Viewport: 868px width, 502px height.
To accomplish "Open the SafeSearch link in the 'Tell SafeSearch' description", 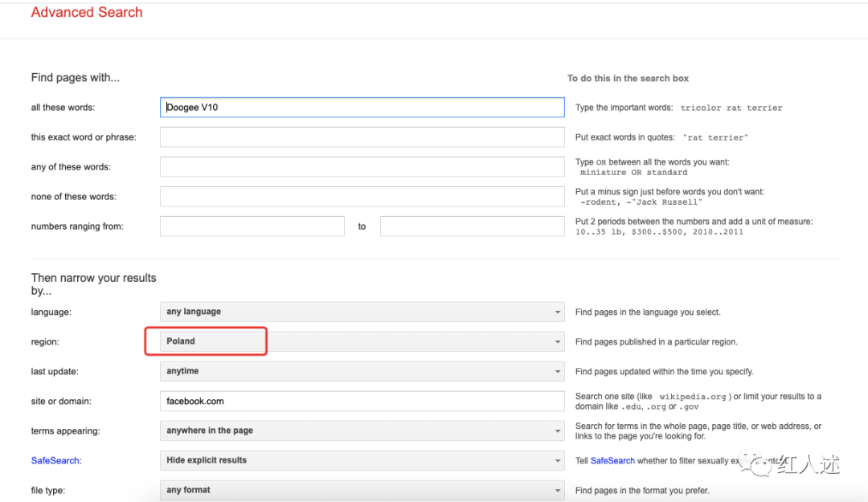I will (612, 460).
